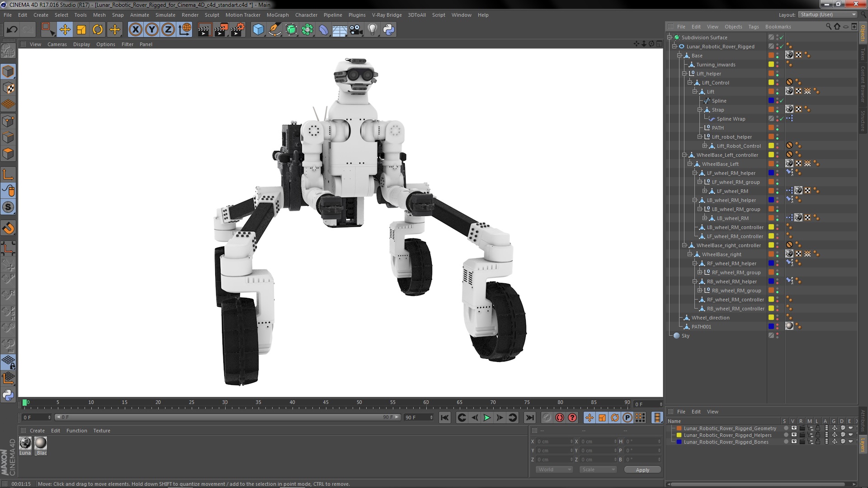Toggle X-axis lock icon
The image size is (868, 488).
tap(135, 30)
